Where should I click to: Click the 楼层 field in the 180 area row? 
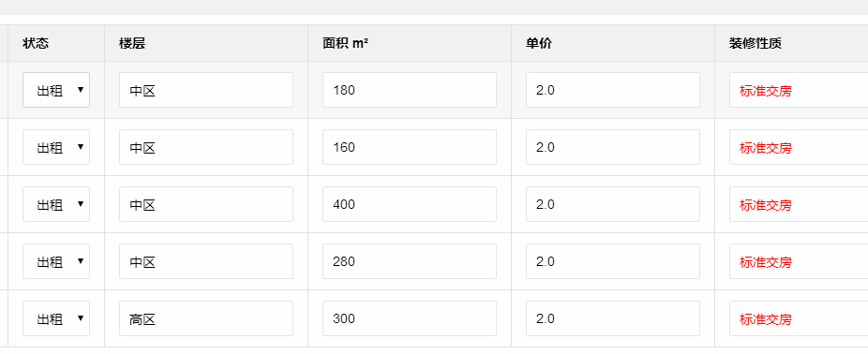coord(206,90)
